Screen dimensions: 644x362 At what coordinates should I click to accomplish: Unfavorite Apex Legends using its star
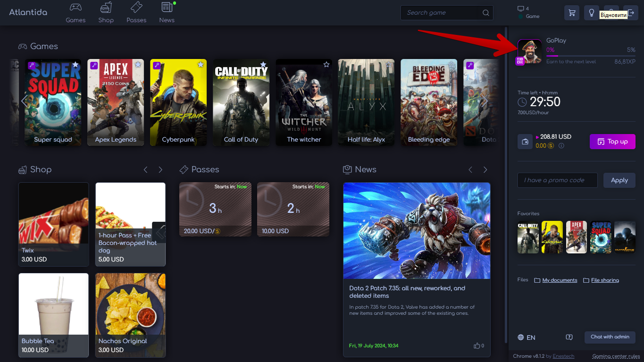pos(138,64)
